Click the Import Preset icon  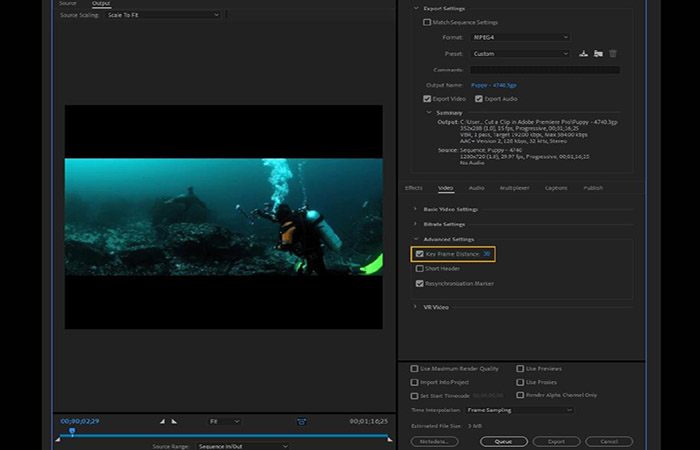point(598,54)
